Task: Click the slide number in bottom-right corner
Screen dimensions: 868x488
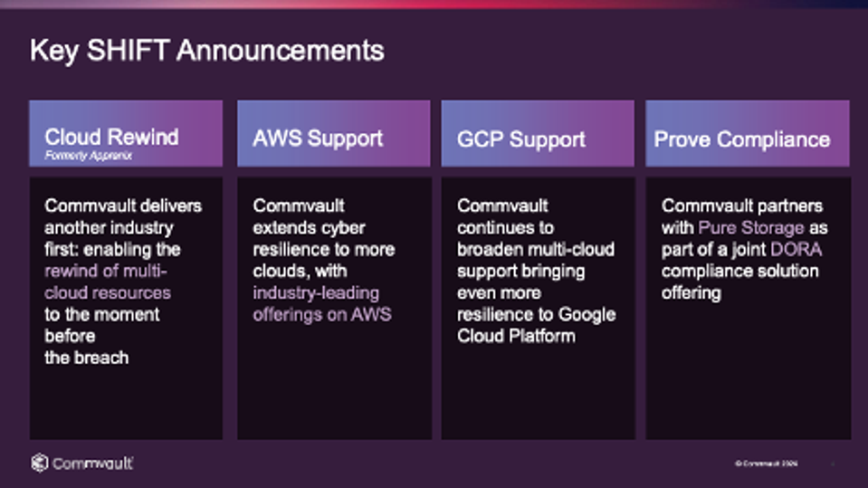Action: coord(833,464)
